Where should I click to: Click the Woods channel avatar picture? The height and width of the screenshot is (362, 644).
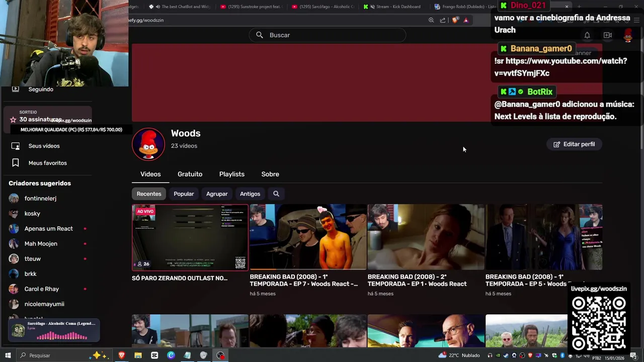148,144
